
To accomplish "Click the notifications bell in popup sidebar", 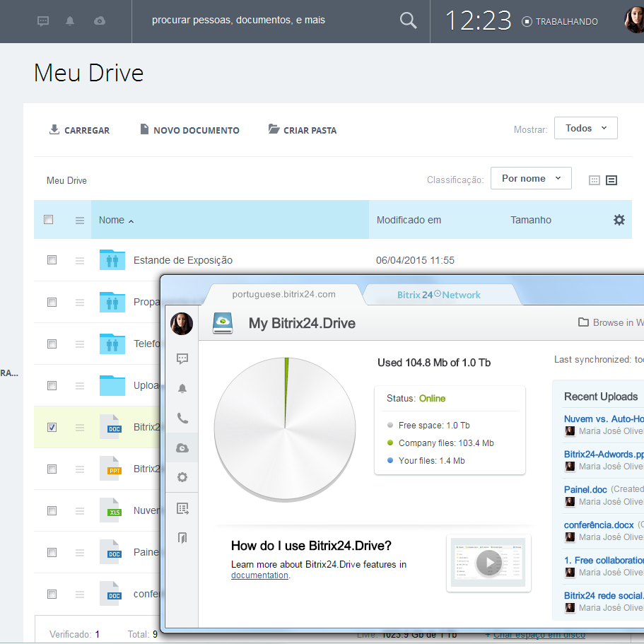I will point(182,388).
